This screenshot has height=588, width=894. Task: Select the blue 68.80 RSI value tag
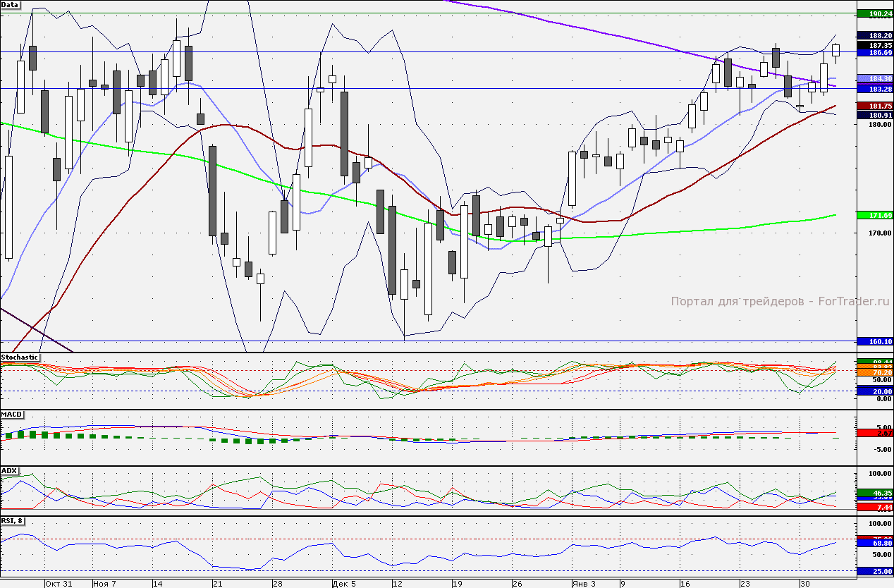point(874,543)
